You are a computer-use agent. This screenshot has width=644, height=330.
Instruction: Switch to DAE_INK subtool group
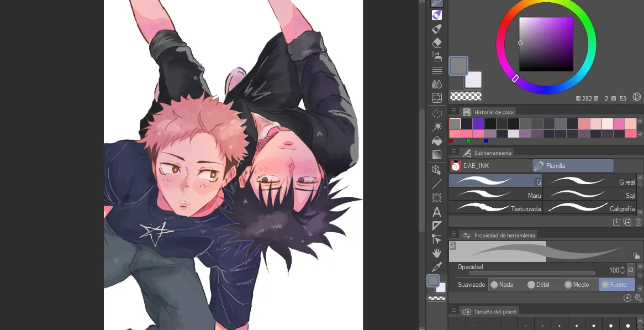point(490,166)
